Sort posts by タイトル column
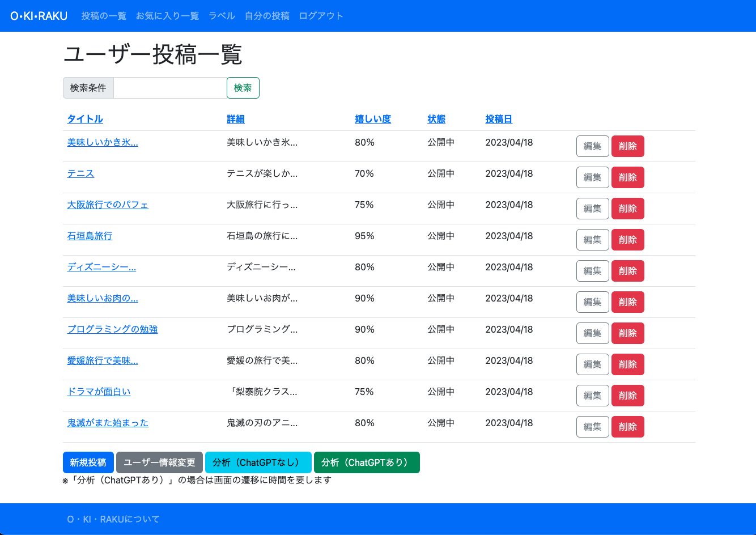Viewport: 756px width, 535px height. pos(85,119)
